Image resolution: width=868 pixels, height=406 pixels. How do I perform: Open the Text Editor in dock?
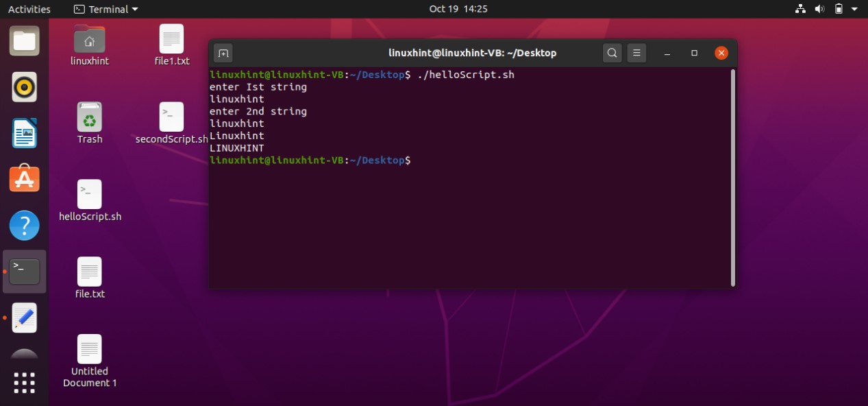(24, 318)
